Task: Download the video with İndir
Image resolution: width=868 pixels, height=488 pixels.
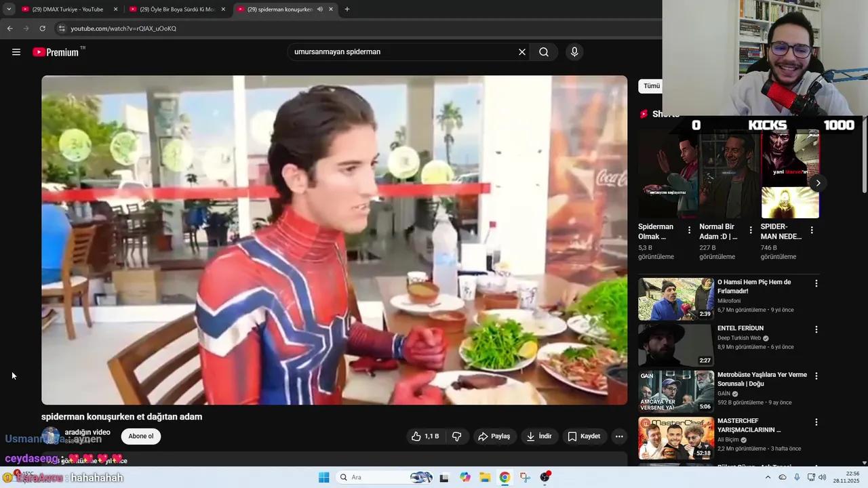Action: coord(538,436)
